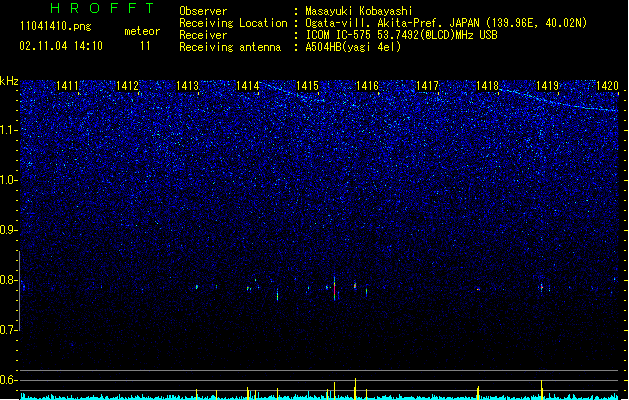The image size is (629, 400).
Task: Click the Receiving antenna label
Action: pyautogui.click(x=230, y=47)
